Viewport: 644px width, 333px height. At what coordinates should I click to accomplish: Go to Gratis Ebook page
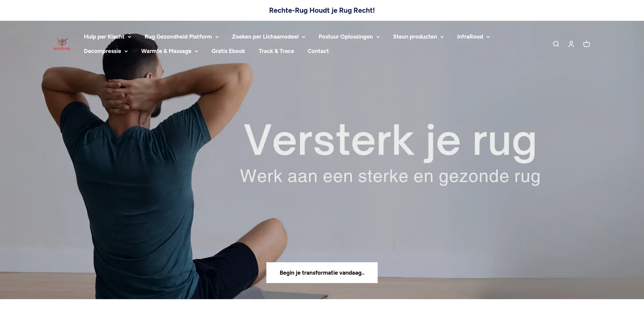228,51
